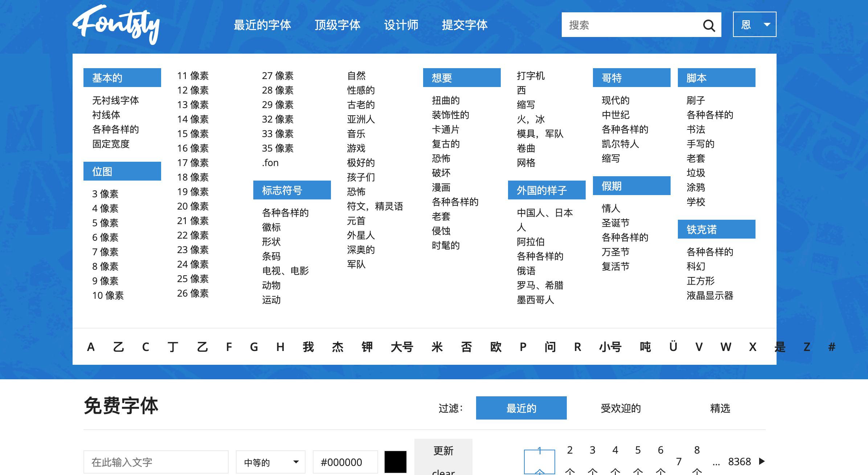868x475 pixels.
Task: Open 设计师 in the top menu
Action: coord(401,25)
